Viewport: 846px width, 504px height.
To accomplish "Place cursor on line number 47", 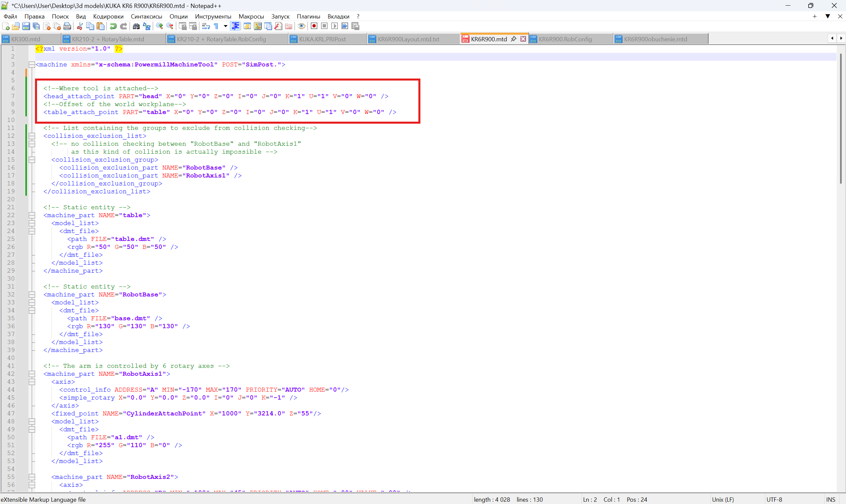I will click(11, 414).
